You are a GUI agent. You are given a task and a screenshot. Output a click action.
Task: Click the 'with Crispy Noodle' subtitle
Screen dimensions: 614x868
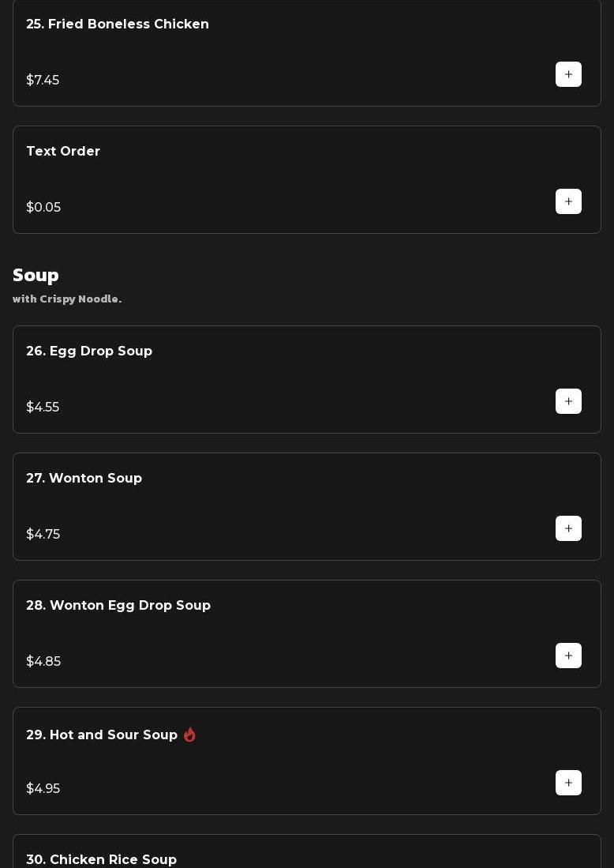click(x=67, y=299)
